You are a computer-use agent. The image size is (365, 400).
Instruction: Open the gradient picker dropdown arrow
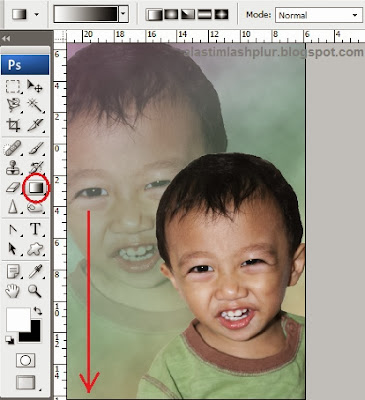[x=124, y=14]
